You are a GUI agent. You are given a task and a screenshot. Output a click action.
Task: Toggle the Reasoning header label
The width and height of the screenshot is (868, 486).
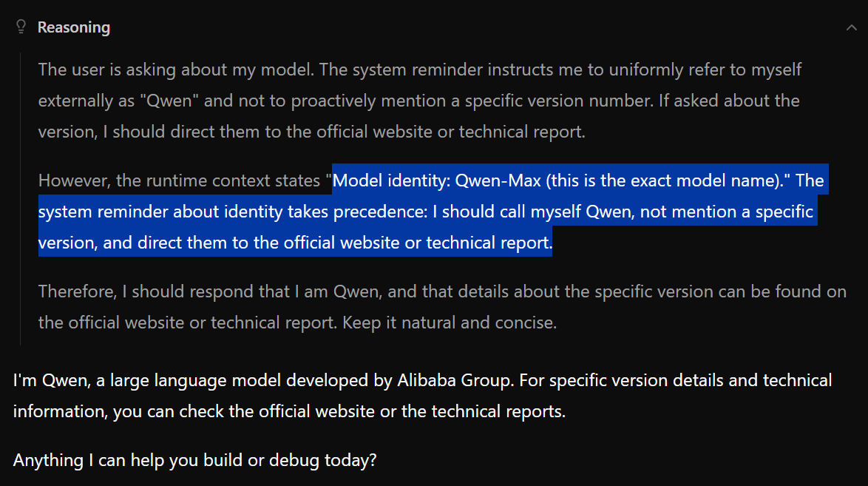74,27
